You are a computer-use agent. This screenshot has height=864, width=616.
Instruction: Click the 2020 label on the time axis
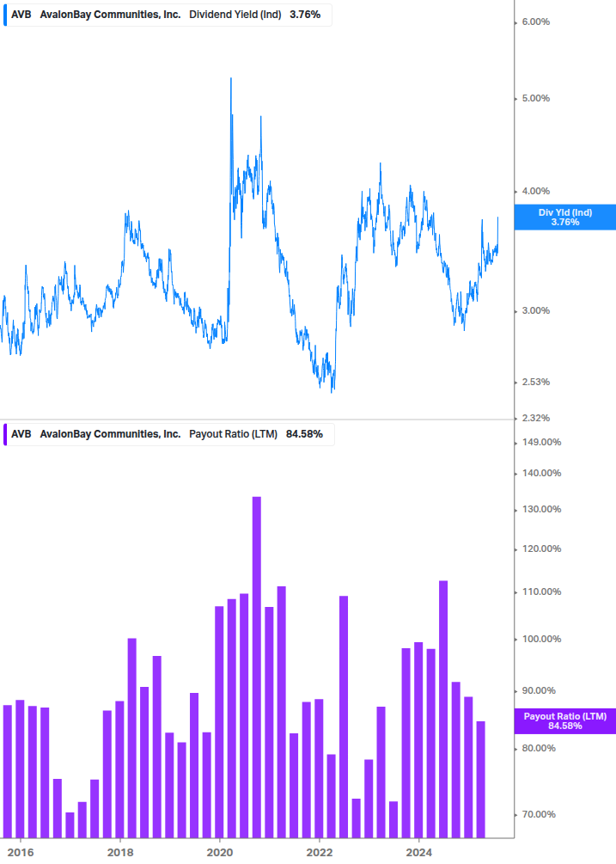point(220,853)
